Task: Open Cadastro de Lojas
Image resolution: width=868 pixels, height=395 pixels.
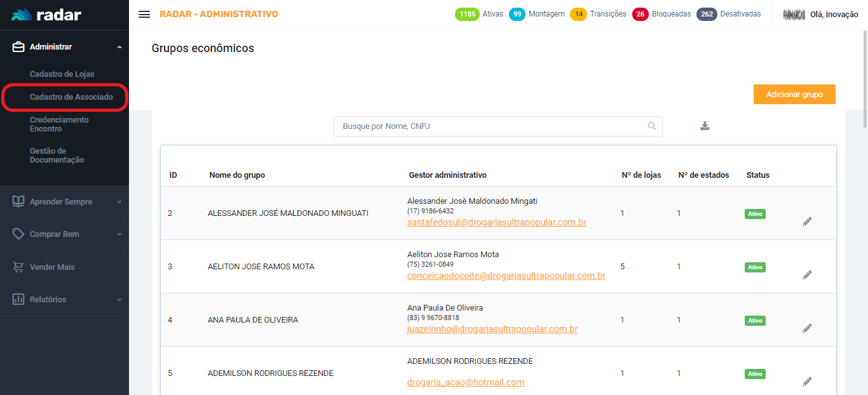Action: [62, 74]
